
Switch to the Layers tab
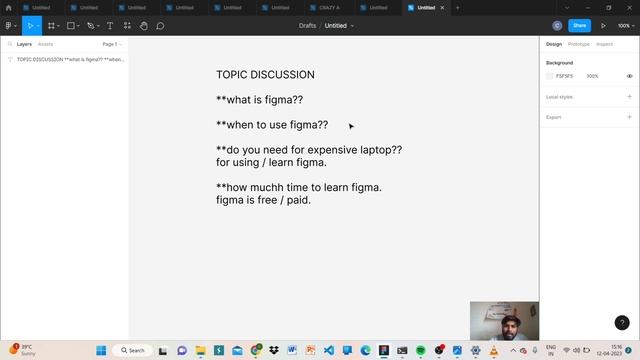point(24,44)
